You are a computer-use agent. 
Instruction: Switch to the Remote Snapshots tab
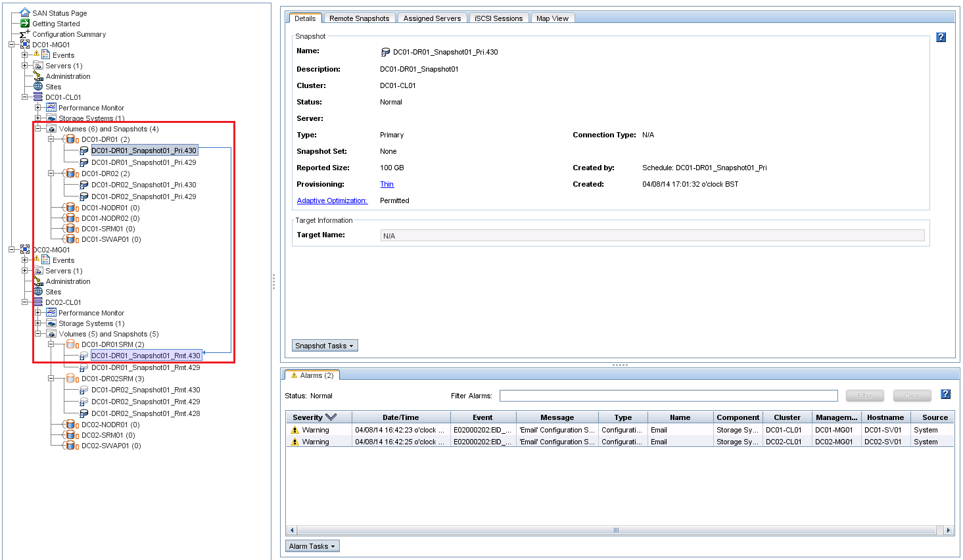(359, 18)
